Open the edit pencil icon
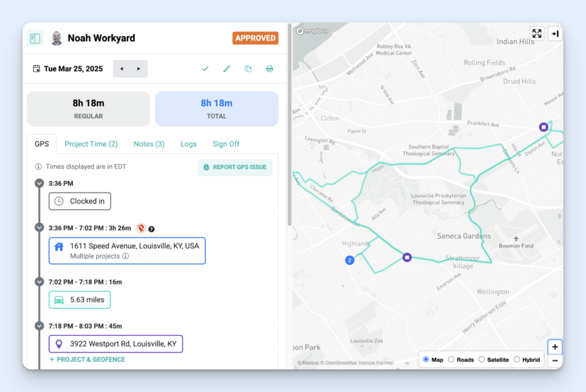Screen dimensions: 586x392 [x=226, y=68]
